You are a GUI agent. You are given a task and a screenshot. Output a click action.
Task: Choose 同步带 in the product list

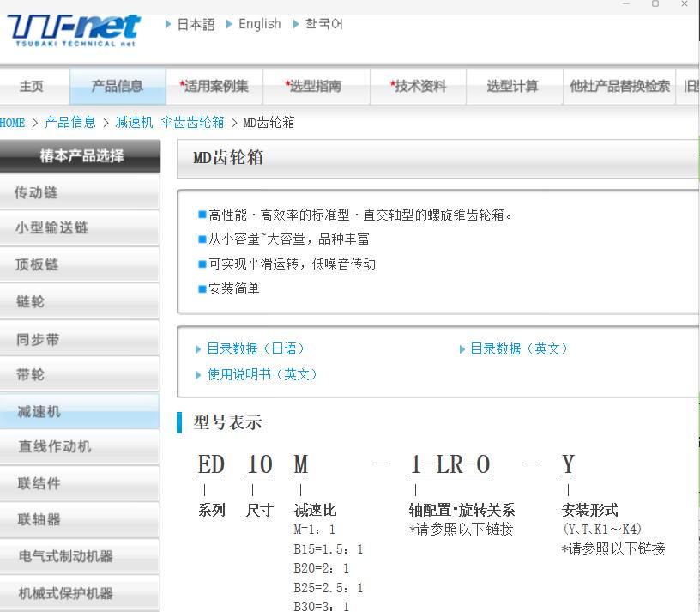pyautogui.click(x=80, y=337)
